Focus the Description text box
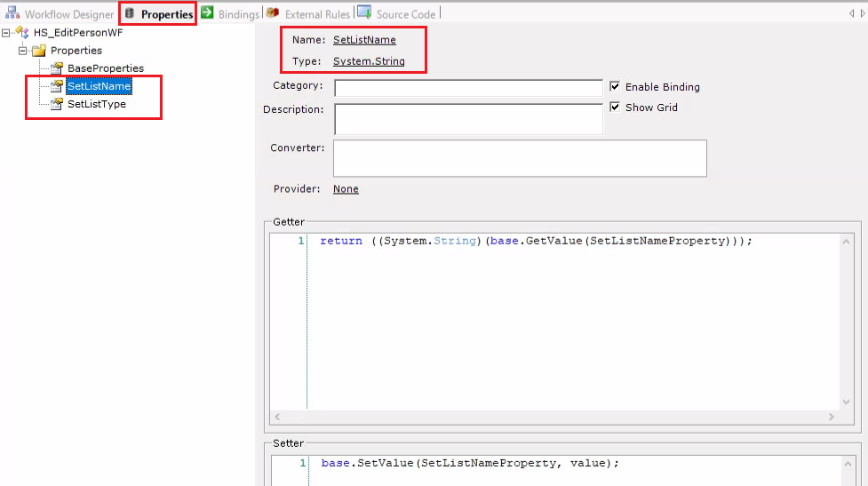The height and width of the screenshot is (486, 868). [468, 118]
